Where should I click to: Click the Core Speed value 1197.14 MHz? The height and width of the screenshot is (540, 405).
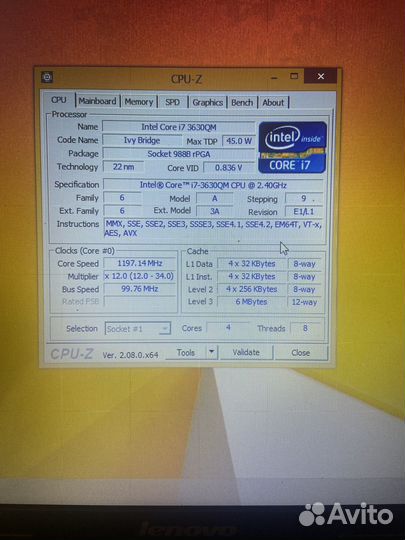pos(139,263)
